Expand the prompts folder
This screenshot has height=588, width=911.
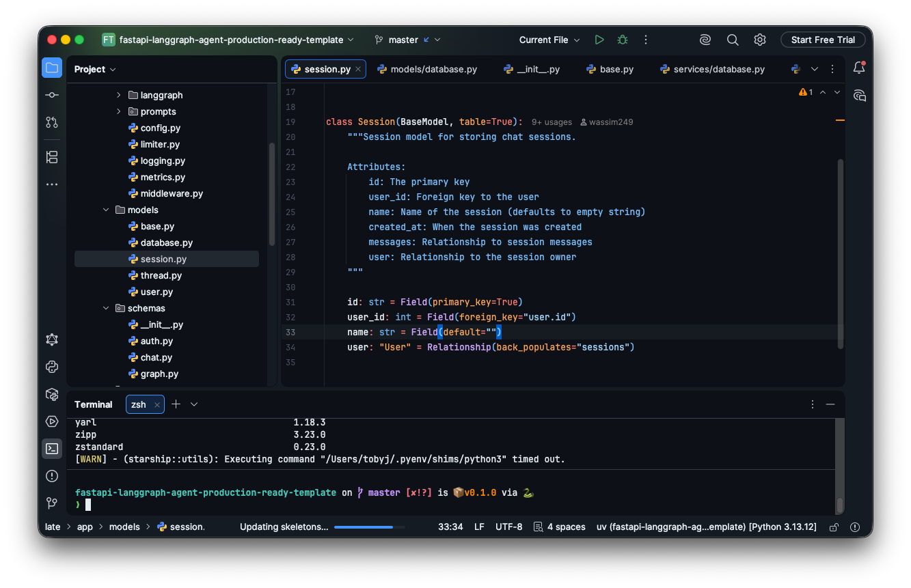118,111
